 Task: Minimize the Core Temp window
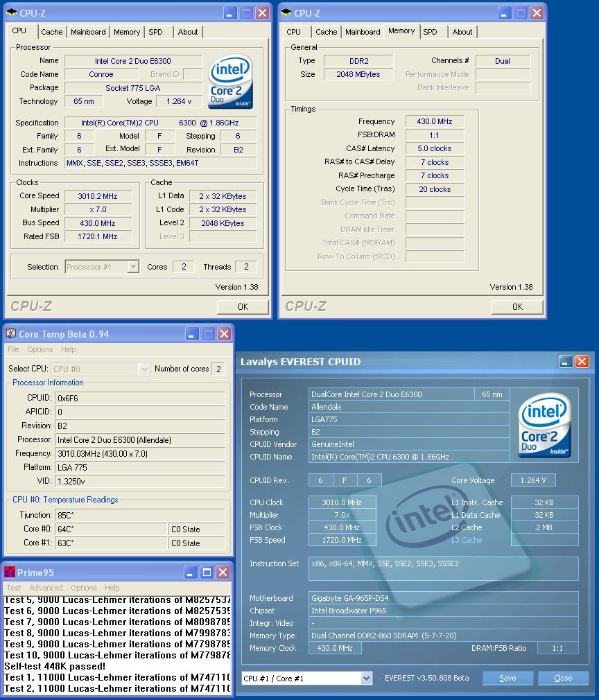pos(191,334)
